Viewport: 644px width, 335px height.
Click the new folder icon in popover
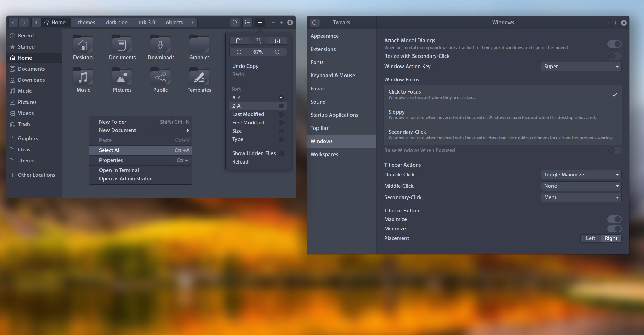(x=239, y=41)
